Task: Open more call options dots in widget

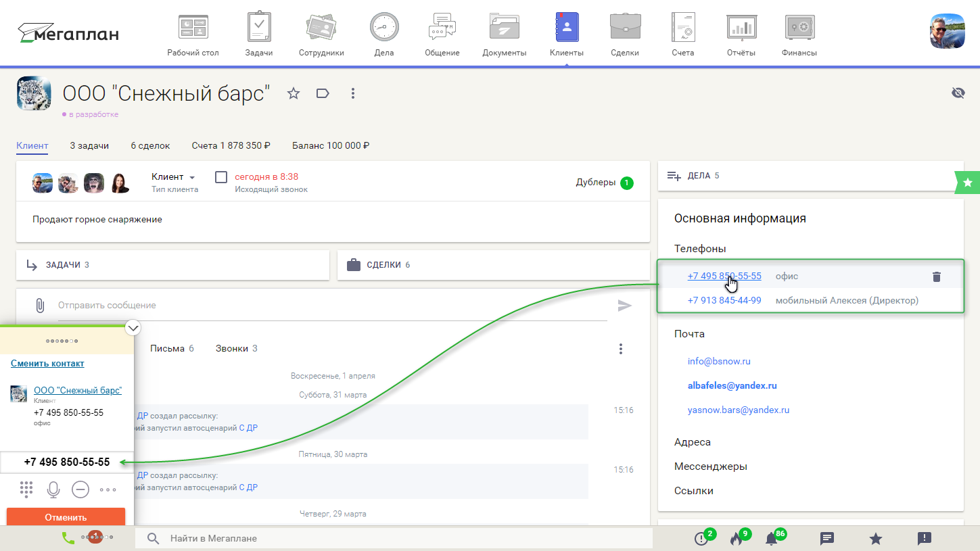Action: click(x=108, y=489)
